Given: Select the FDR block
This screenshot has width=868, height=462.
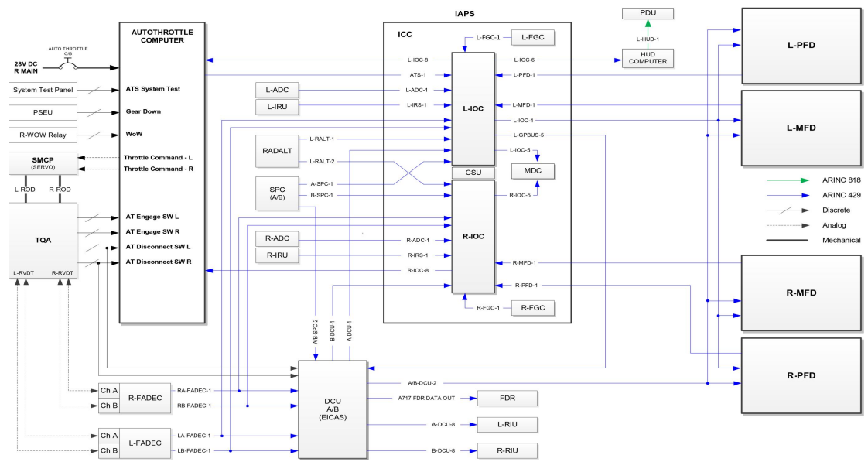Looking at the screenshot, I should coord(507,399).
